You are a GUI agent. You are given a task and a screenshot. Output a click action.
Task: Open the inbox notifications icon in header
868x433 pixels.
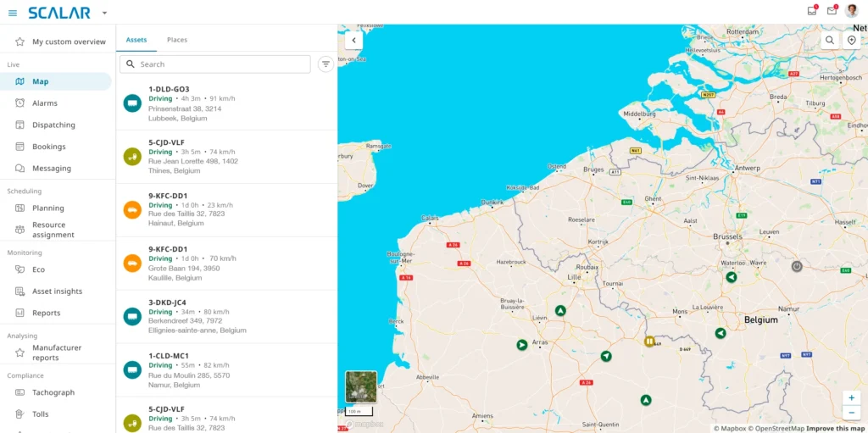coord(811,11)
